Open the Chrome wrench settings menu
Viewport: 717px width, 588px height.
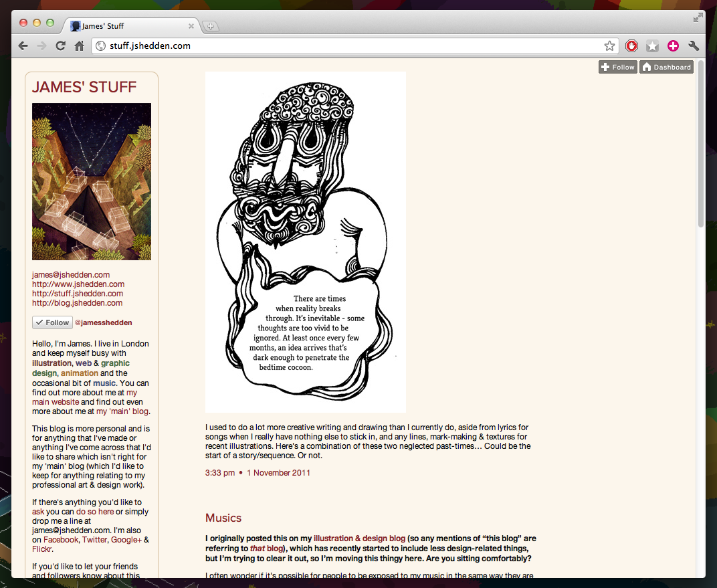point(693,45)
